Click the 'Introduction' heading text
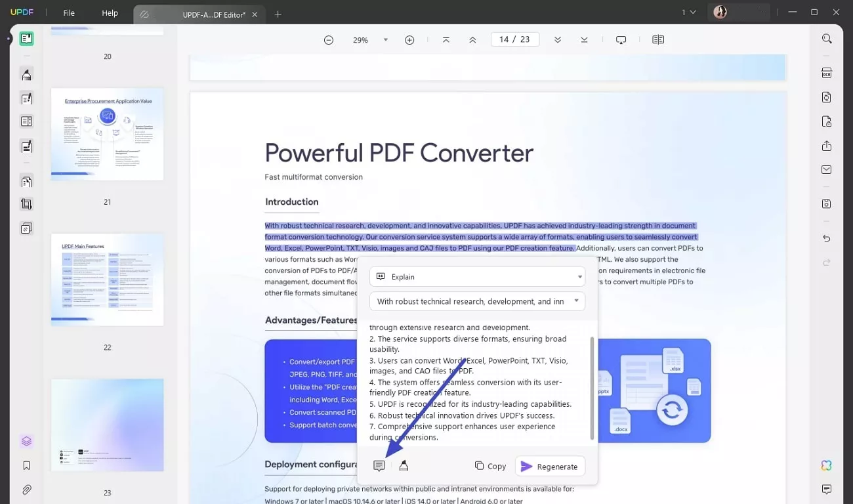This screenshot has width=853, height=504. (292, 202)
